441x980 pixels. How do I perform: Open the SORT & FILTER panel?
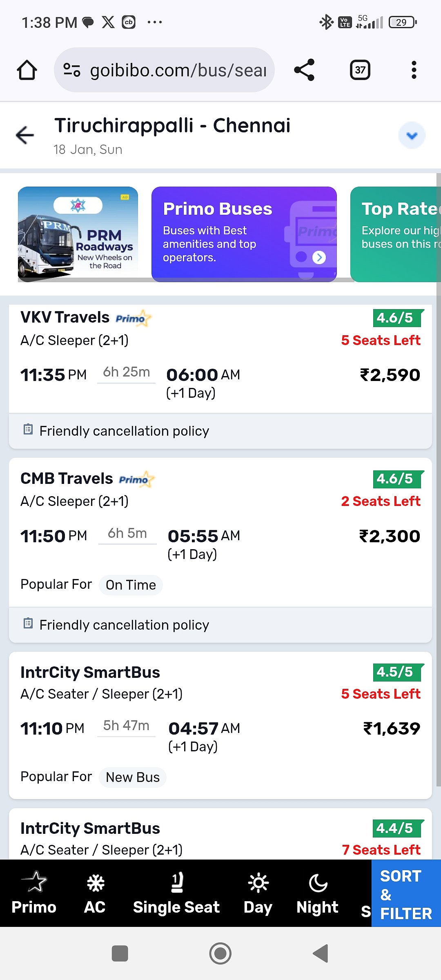point(406,894)
